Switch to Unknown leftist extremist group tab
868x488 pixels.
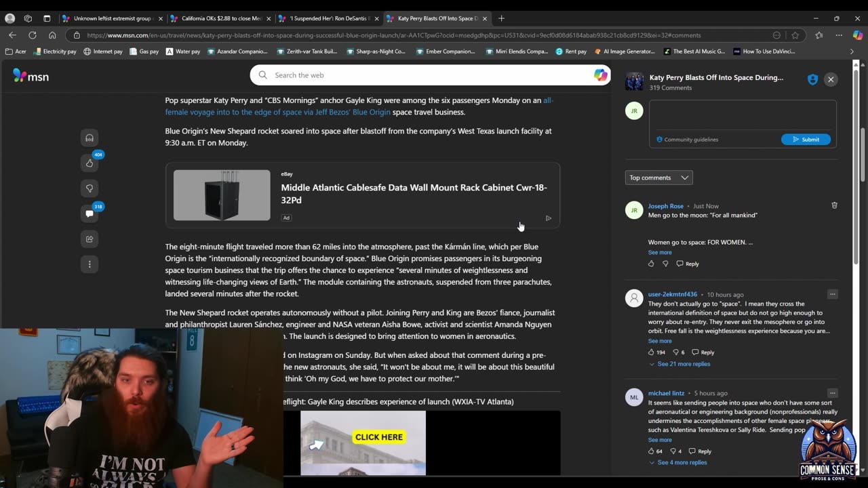[x=112, y=18]
